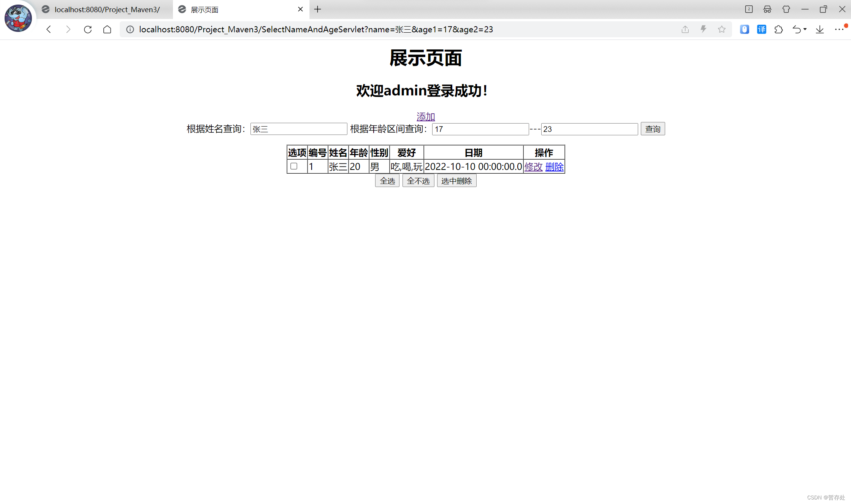Click the site info icon in address bar
851x504 pixels.
click(130, 29)
